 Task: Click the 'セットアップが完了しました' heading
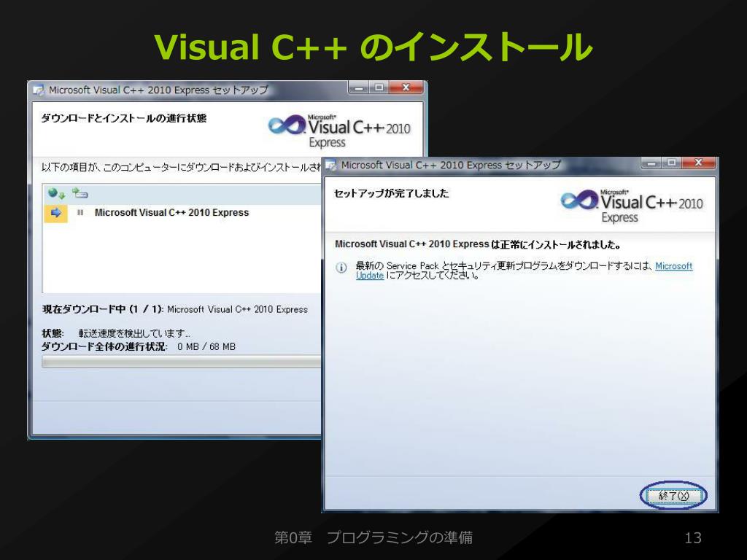click(391, 193)
